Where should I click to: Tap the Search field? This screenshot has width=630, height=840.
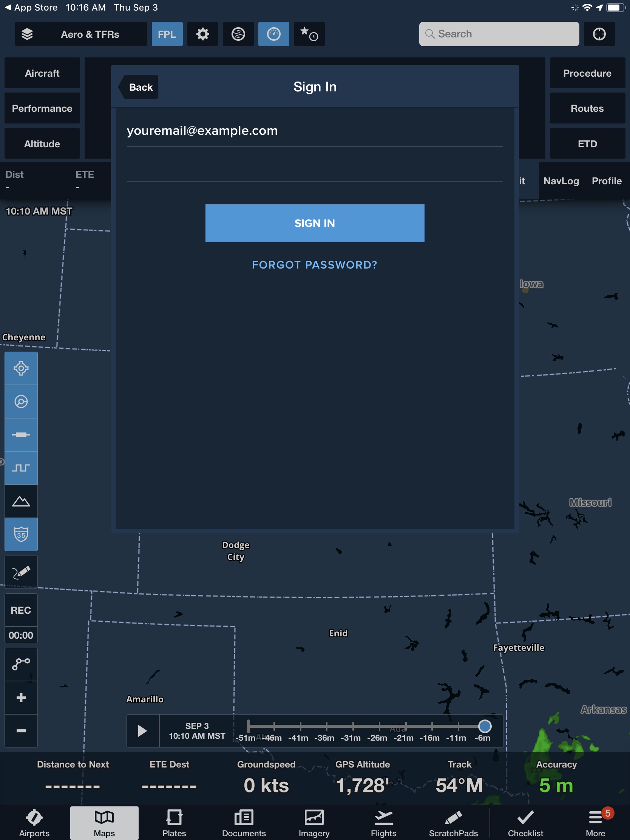(499, 34)
